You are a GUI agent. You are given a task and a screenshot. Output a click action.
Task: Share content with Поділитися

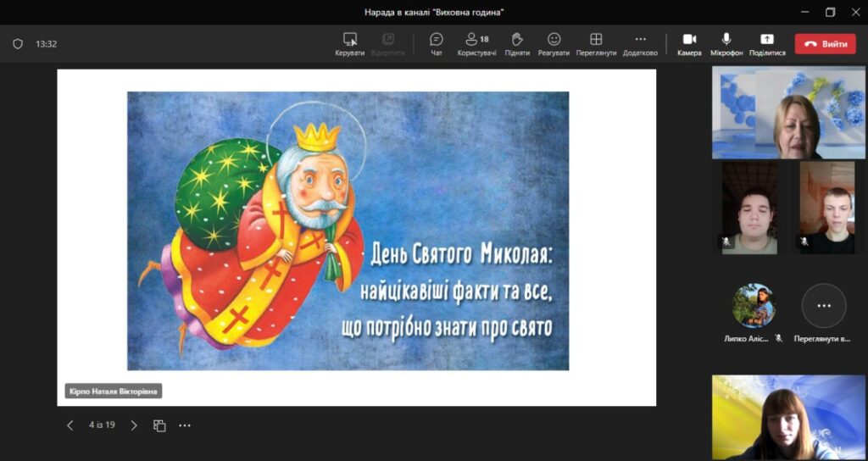pos(766,44)
